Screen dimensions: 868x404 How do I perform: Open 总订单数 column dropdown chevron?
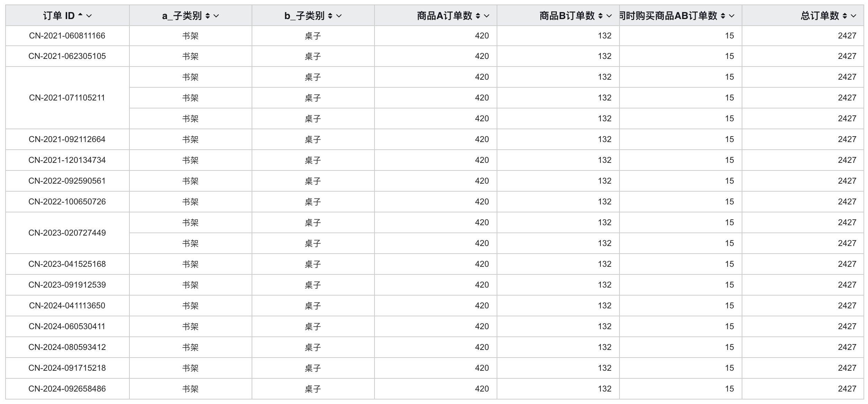point(853,16)
